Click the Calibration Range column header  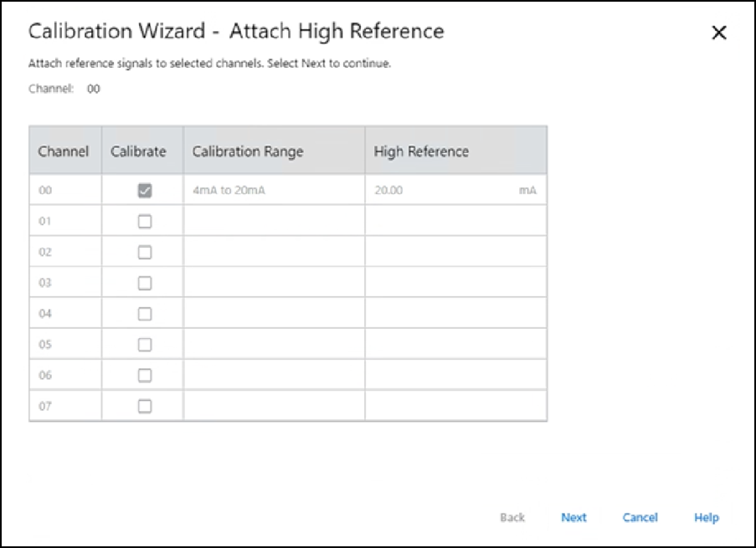[248, 151]
